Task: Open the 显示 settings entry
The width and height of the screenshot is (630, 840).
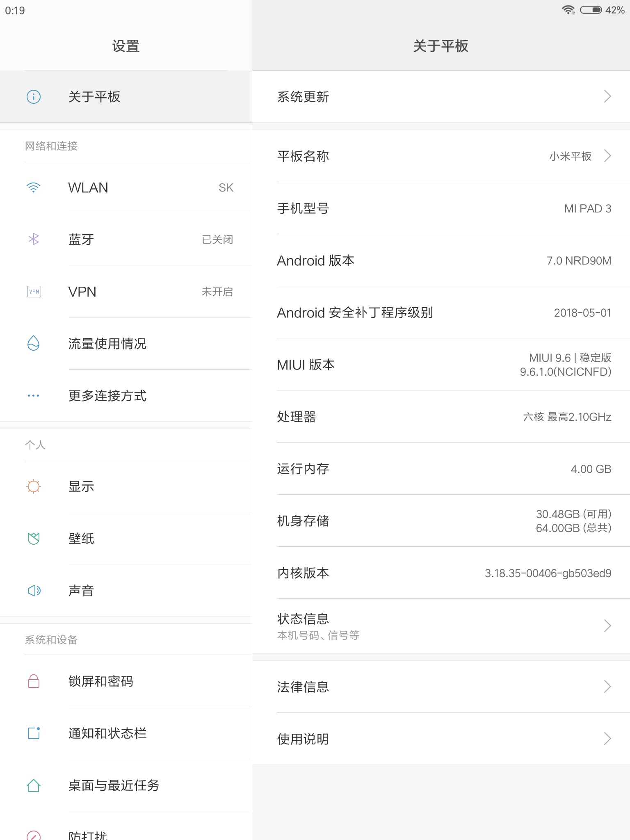Action: [126, 486]
